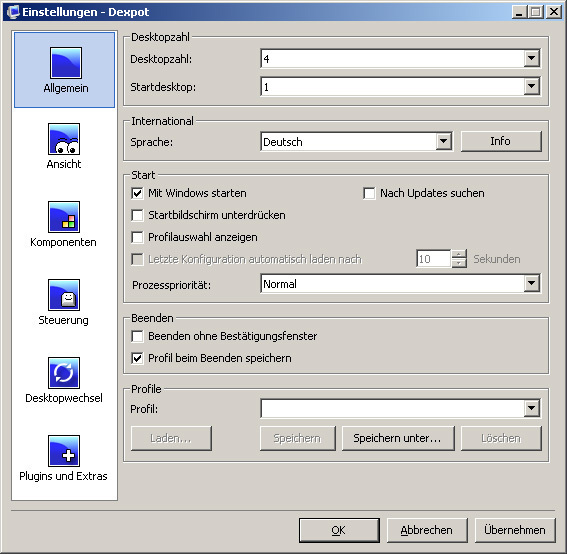Expand the Startdesktop dropdown
This screenshot has height=554, width=567.
(x=531, y=86)
